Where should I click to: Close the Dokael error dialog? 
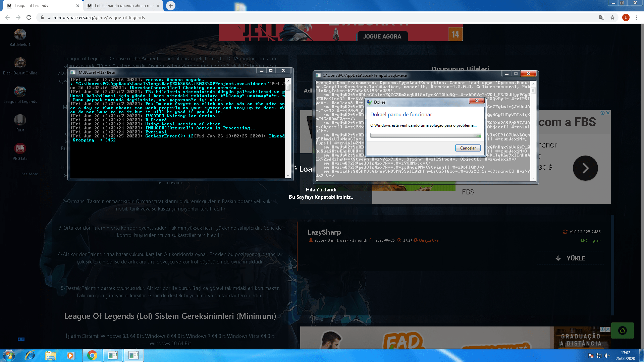pyautogui.click(x=477, y=101)
